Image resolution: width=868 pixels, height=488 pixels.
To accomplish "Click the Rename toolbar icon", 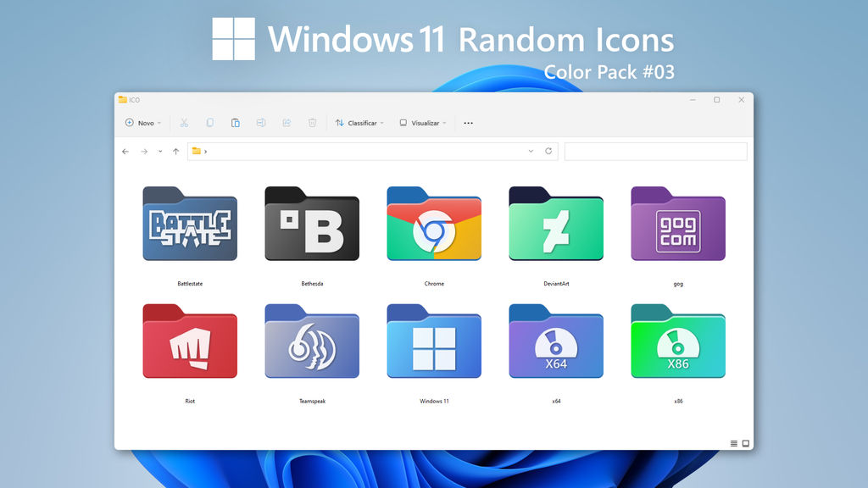I will tap(261, 123).
